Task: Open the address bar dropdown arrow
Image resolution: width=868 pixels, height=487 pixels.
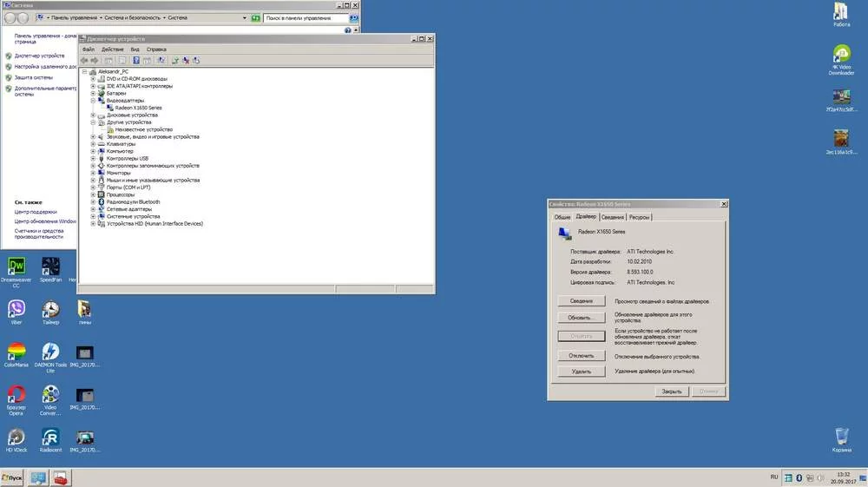Action: (x=245, y=17)
